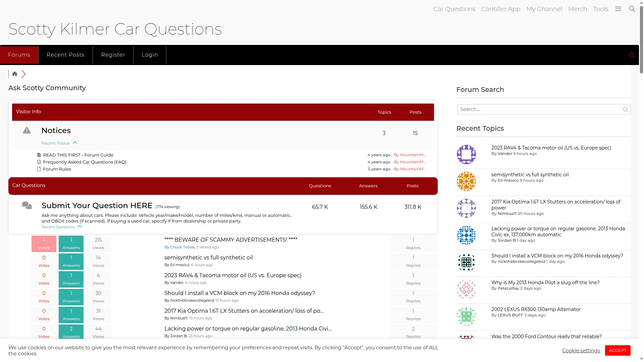Screen dimensions: 644x362
Task: Go to forum home via house icon
Action: pos(15,74)
